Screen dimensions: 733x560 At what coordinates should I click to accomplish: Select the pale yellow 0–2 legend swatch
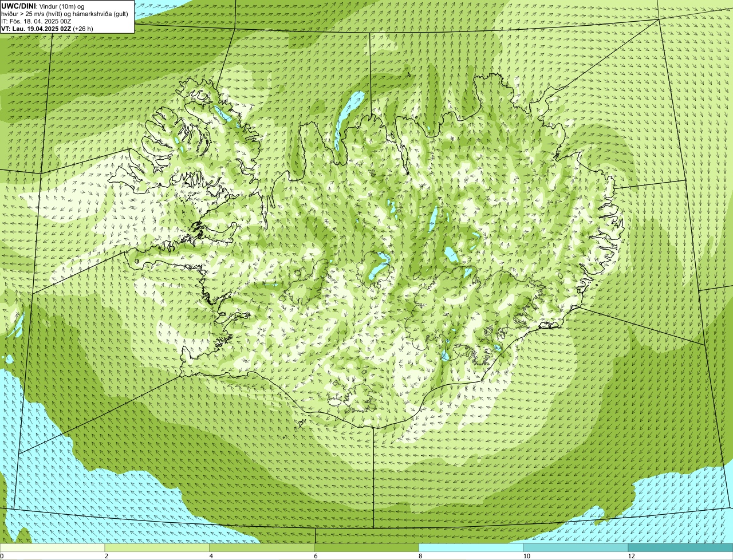coord(52,547)
